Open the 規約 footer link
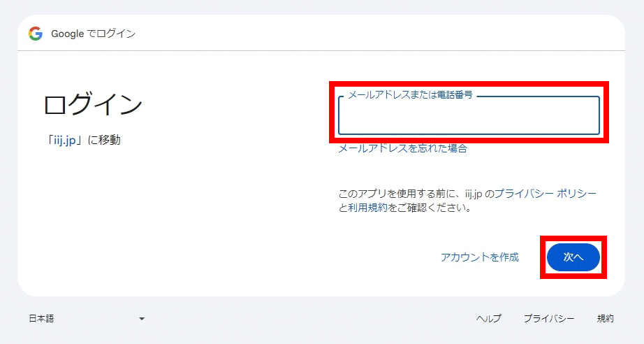 (x=605, y=319)
